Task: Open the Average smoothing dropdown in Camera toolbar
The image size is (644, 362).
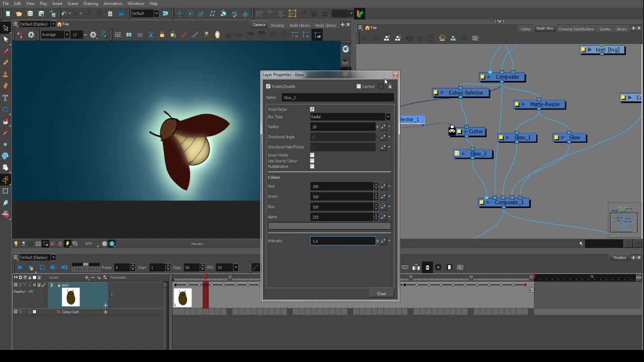Action: 66,35
